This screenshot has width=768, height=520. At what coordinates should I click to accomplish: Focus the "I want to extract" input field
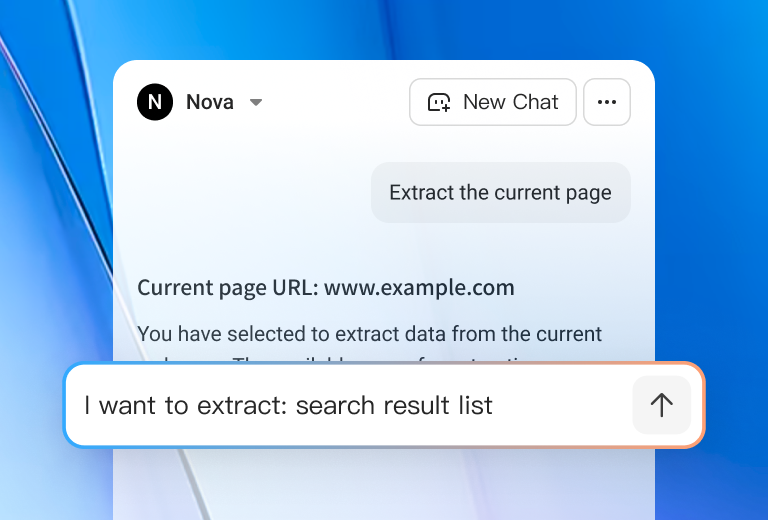click(349, 405)
